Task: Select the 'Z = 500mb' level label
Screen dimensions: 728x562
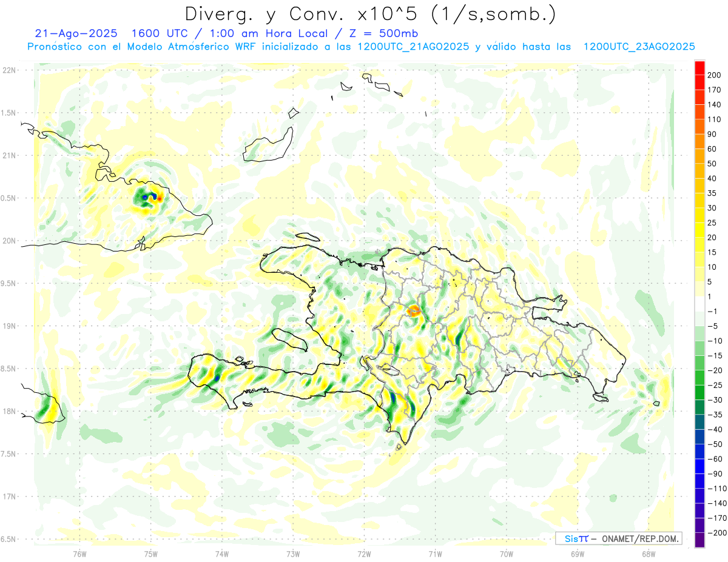Action: (x=383, y=33)
